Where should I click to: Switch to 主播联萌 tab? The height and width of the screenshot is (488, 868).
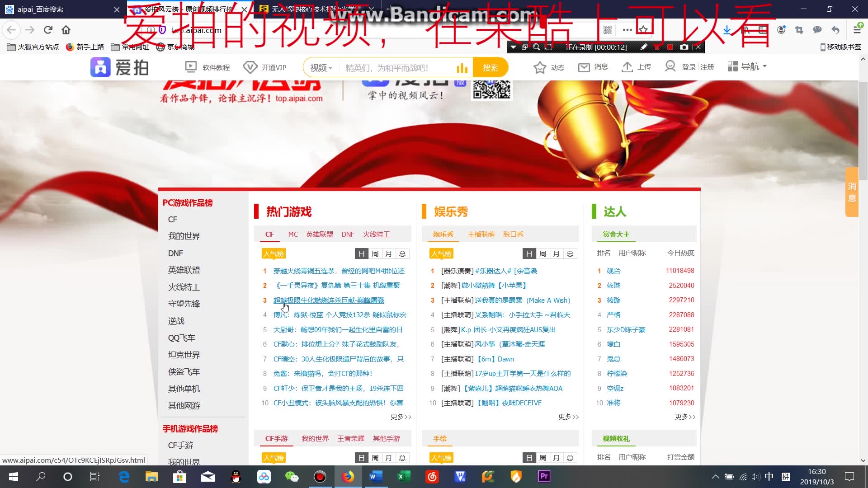481,234
